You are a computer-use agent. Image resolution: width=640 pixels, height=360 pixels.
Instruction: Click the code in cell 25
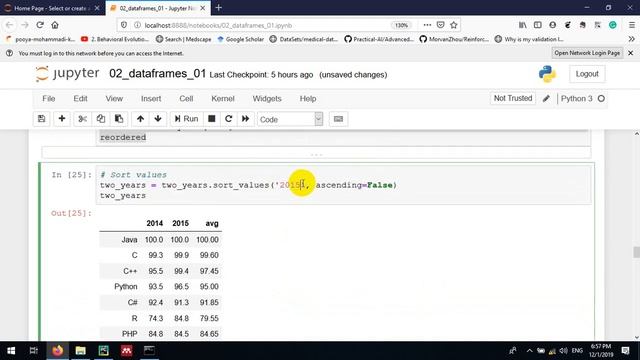(x=343, y=185)
